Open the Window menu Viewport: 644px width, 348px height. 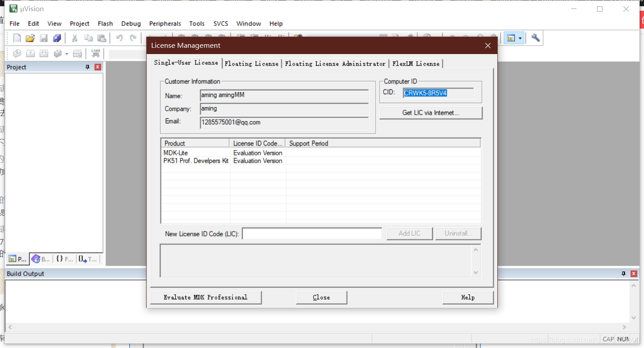pyautogui.click(x=249, y=24)
